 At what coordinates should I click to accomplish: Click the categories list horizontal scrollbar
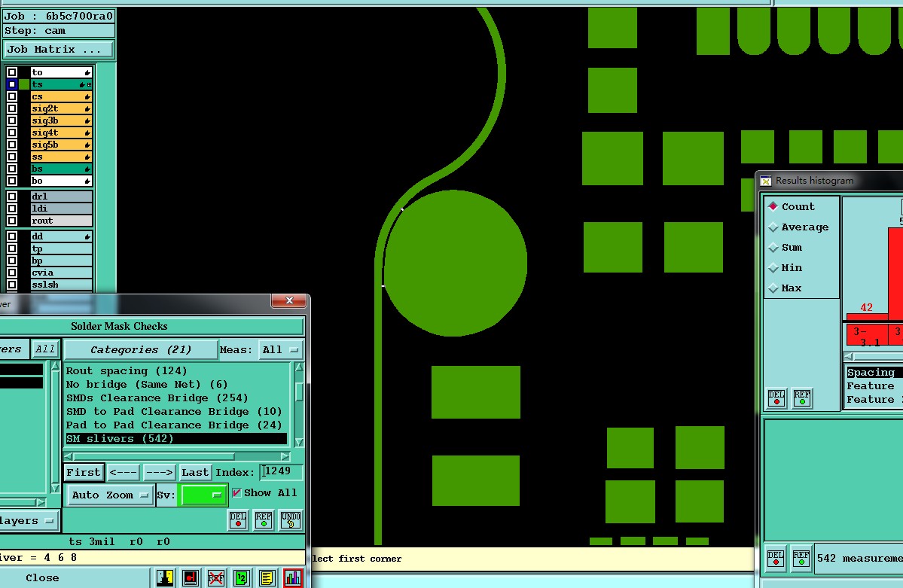[178, 456]
